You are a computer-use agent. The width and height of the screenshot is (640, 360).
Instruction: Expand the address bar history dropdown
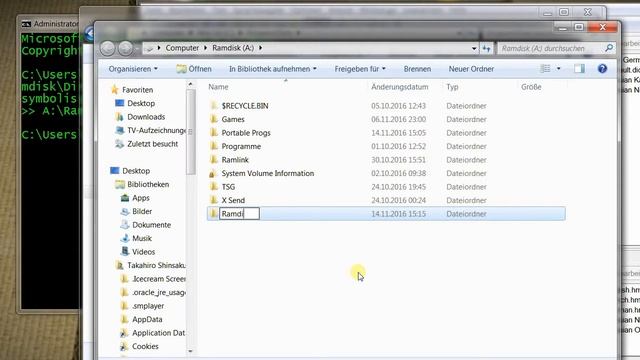474,48
